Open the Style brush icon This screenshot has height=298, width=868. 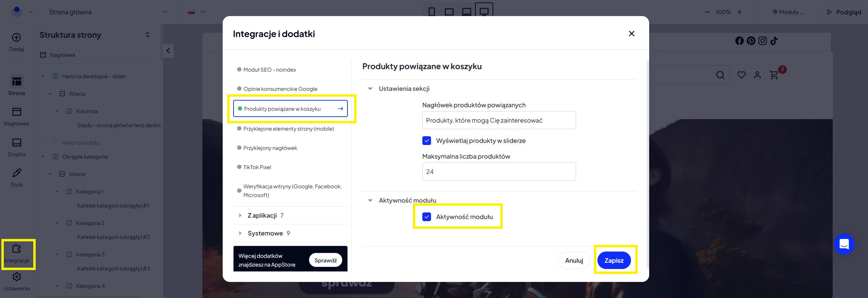tap(16, 173)
